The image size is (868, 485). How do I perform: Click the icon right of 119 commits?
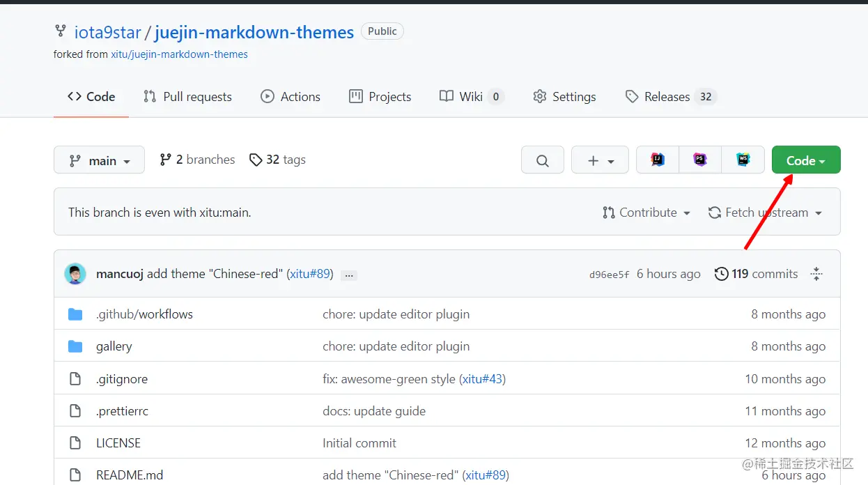pos(816,274)
